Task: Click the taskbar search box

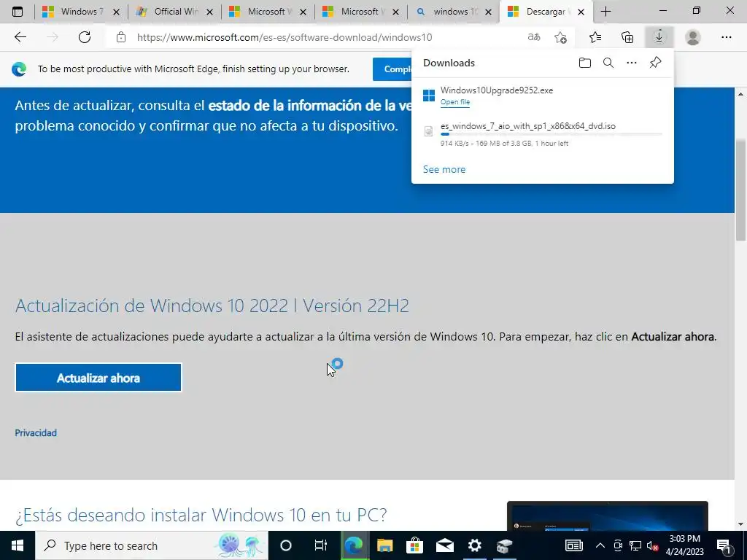Action: [152, 545]
